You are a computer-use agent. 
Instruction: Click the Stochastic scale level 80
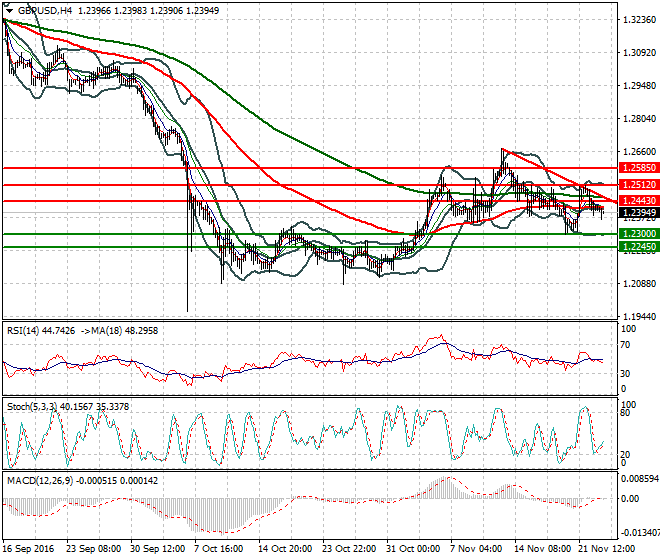[x=625, y=413]
